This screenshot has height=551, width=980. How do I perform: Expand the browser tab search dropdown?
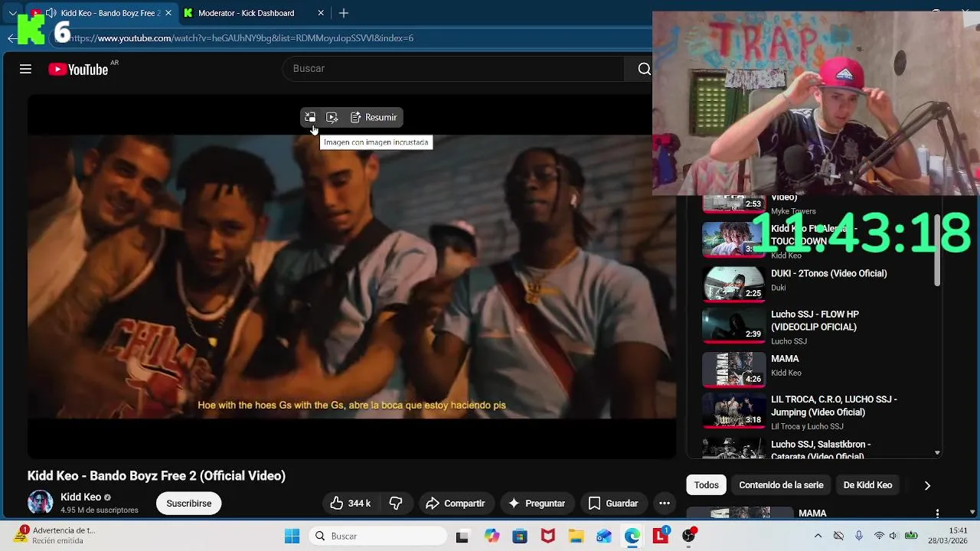[x=13, y=13]
